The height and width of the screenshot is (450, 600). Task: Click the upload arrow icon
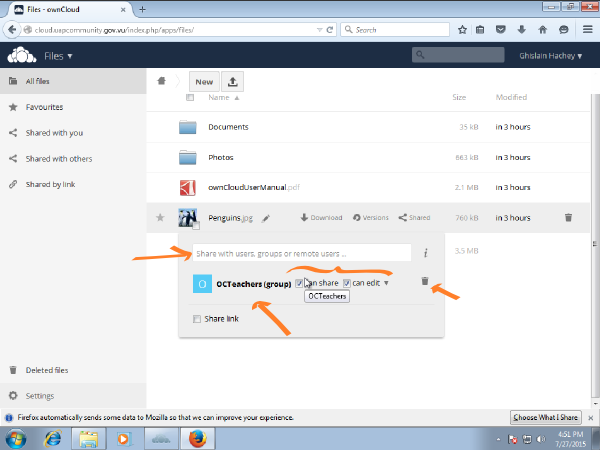[232, 82]
